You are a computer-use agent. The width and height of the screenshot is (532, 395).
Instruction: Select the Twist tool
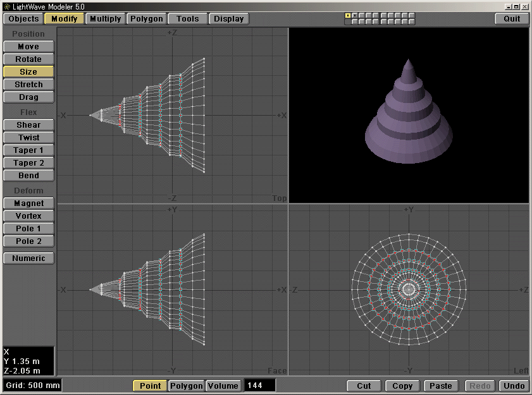click(28, 137)
